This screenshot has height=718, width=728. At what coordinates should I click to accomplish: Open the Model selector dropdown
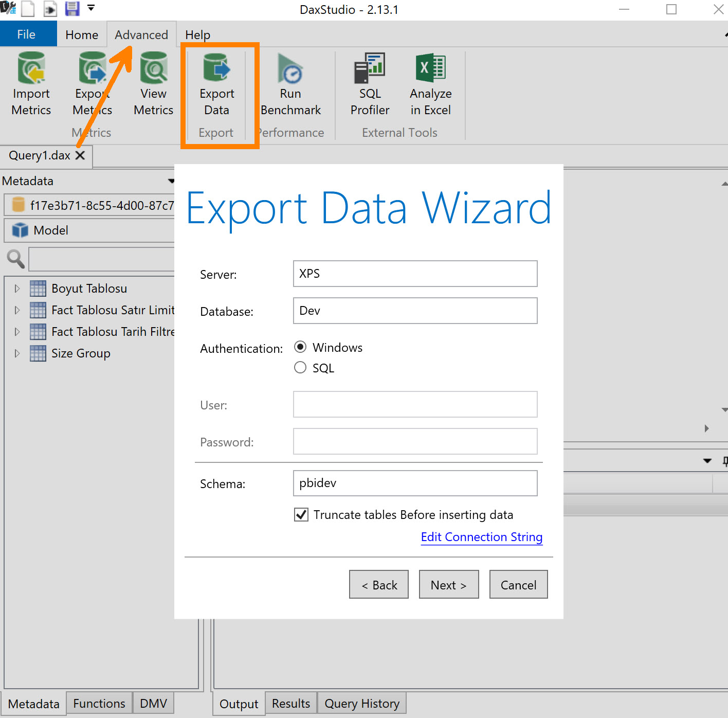pos(89,230)
